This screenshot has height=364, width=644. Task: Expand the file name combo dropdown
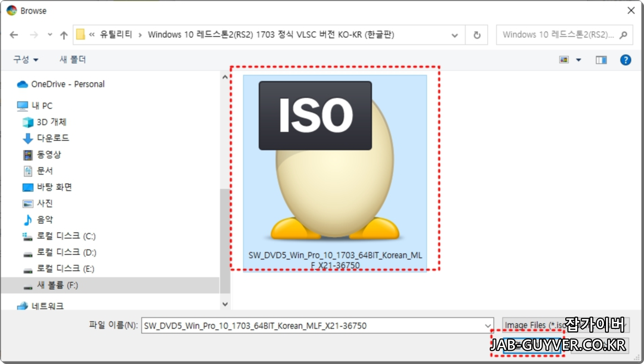click(x=488, y=326)
